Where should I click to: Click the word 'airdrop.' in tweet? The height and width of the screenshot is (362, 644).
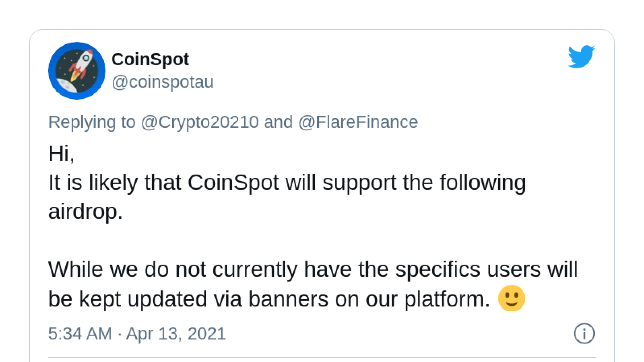point(85,211)
